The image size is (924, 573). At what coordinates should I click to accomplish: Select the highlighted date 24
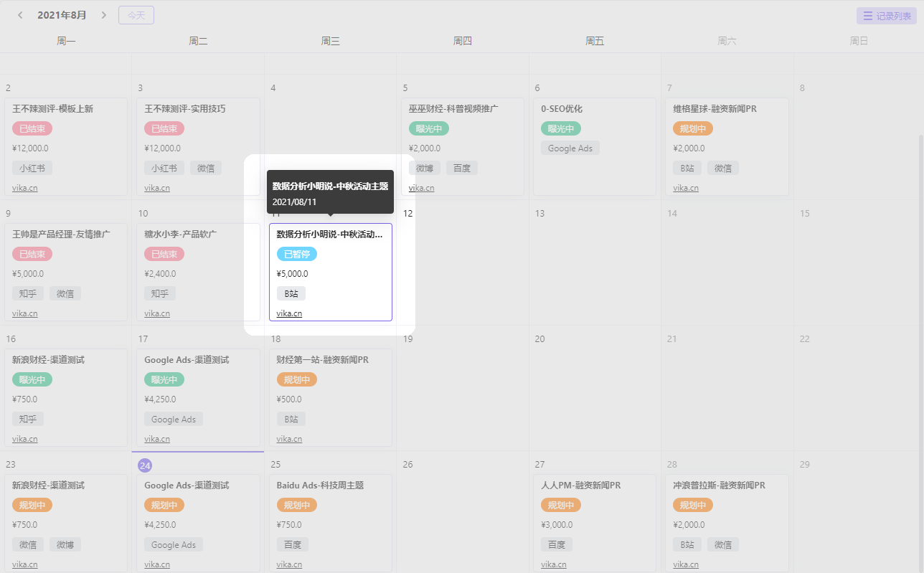tap(145, 465)
